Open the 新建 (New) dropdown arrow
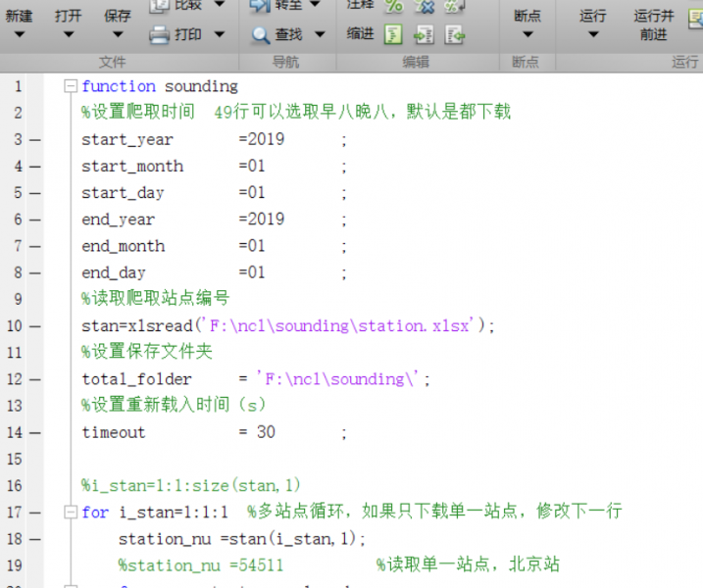The width and height of the screenshot is (703, 588). [x=19, y=35]
